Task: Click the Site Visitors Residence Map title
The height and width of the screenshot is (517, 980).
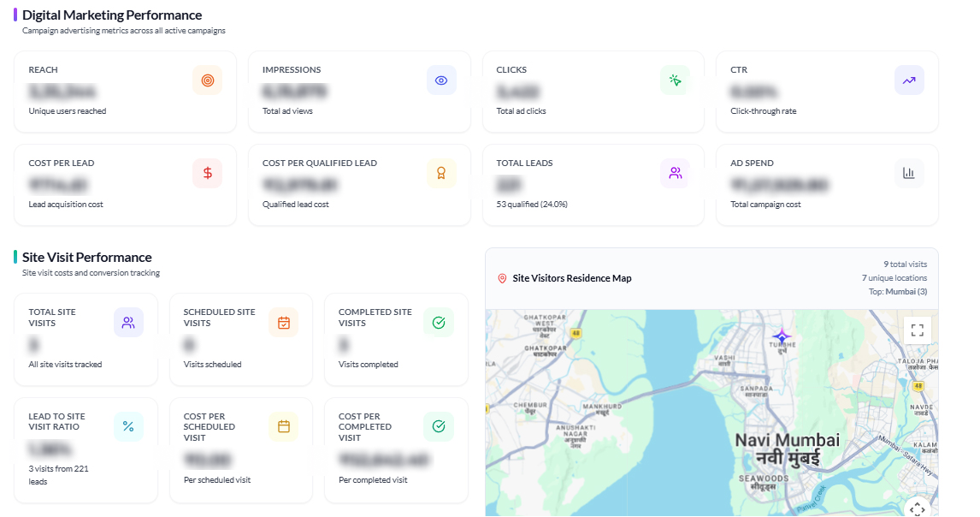Action: point(572,278)
